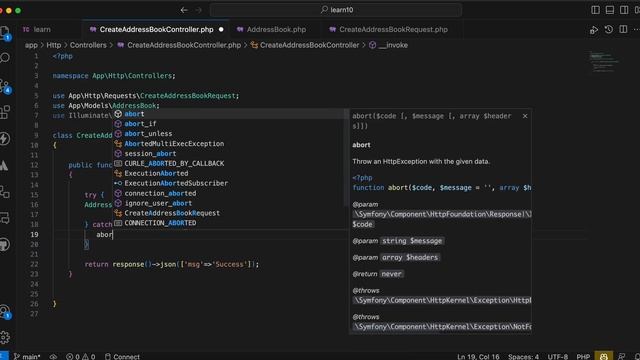The image size is (640, 360).
Task: Click the run/debug icon in editor toolbar
Action: [x=594, y=30]
